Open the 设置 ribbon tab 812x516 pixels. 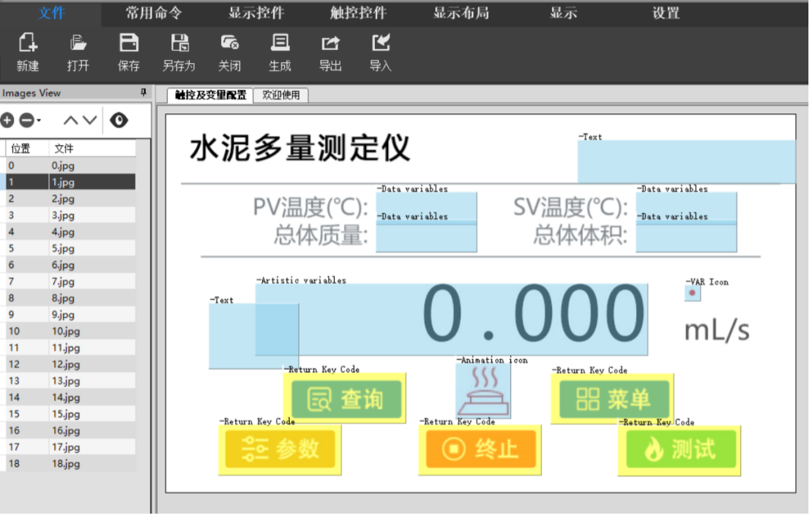[x=666, y=13]
